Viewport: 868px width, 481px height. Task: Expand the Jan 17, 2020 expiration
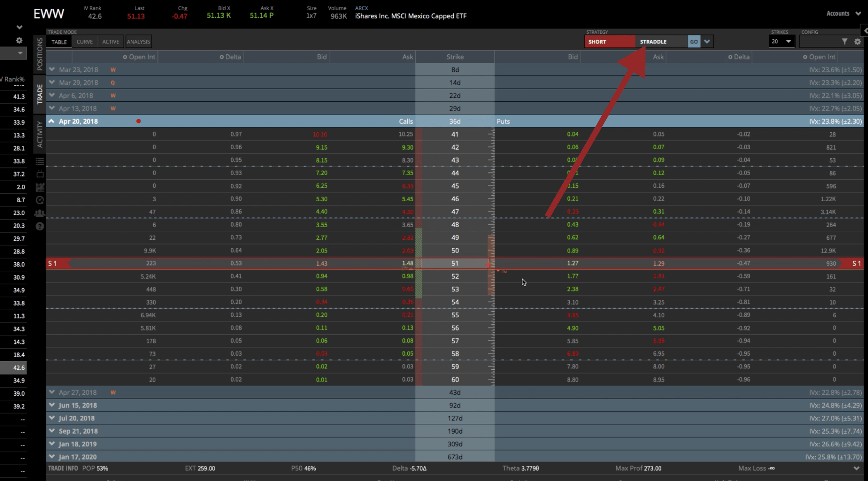[52, 456]
